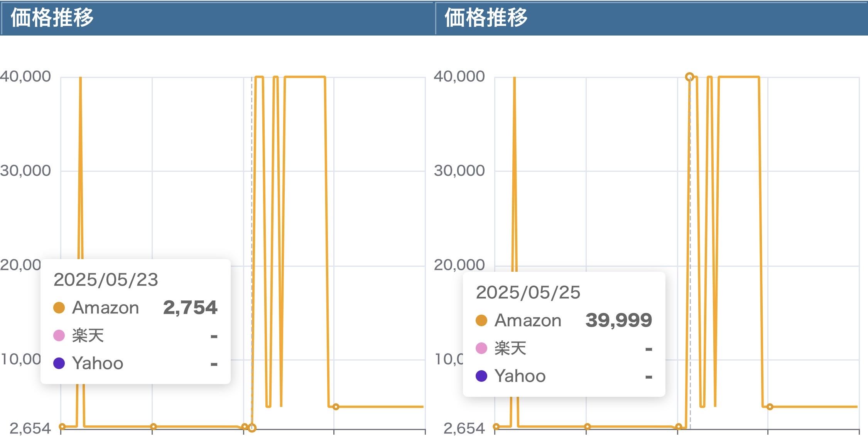Click the orange Amazon dot in the 2025/05/25 tooltip
The image size is (868, 437).
point(481,320)
